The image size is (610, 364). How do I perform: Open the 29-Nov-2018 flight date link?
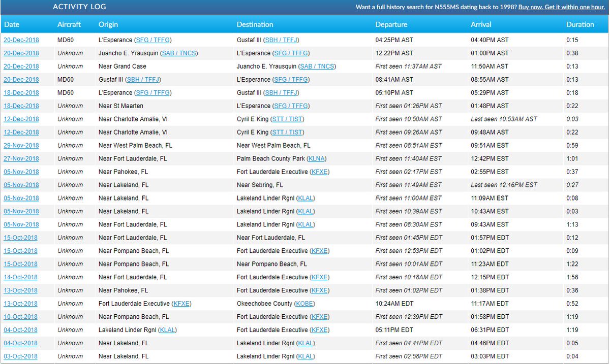tap(21, 146)
